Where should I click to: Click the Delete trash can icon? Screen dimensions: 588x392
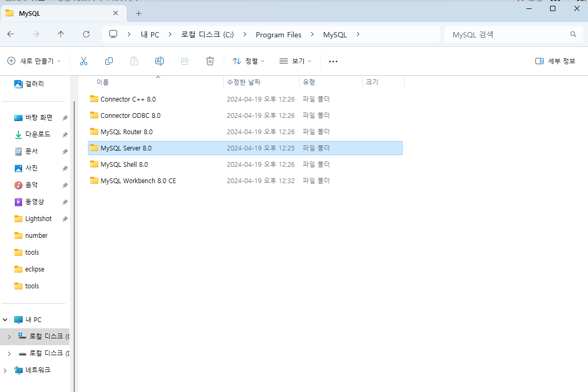tap(210, 61)
